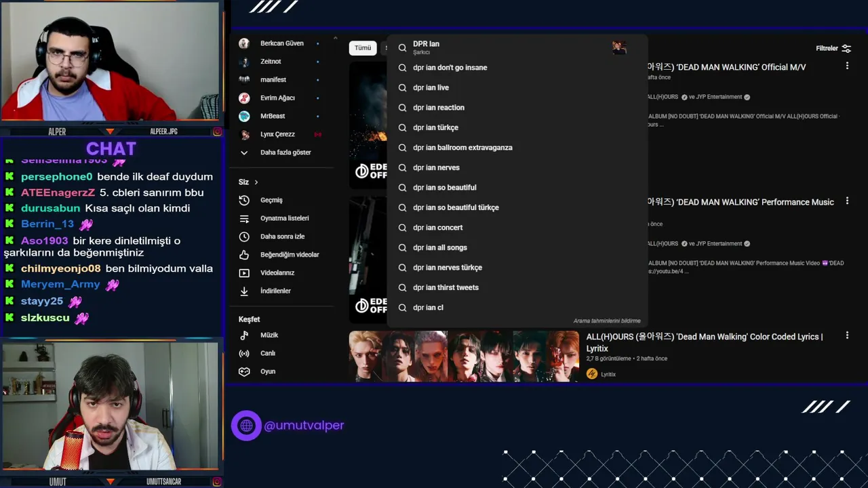
Task: Click MrBeast channel avatar
Action: [x=244, y=116]
